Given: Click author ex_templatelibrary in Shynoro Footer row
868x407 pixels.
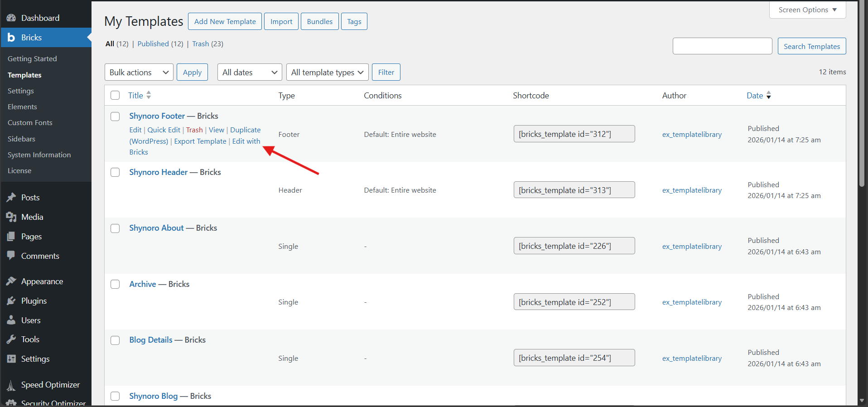Looking at the screenshot, I should [692, 135].
